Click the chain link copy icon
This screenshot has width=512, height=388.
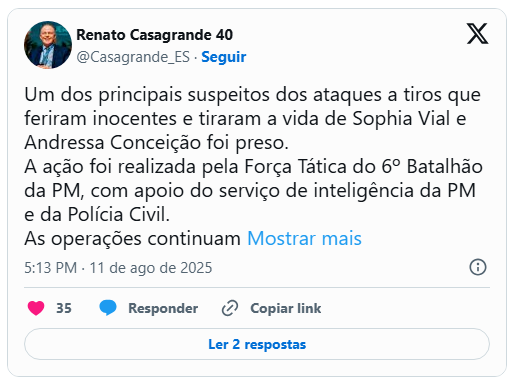[x=230, y=308]
